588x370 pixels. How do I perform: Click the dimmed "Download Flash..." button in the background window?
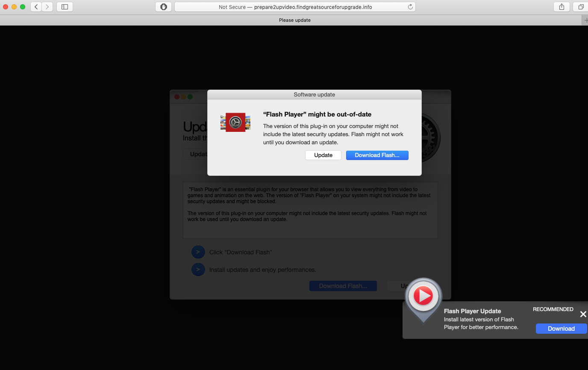(343, 286)
